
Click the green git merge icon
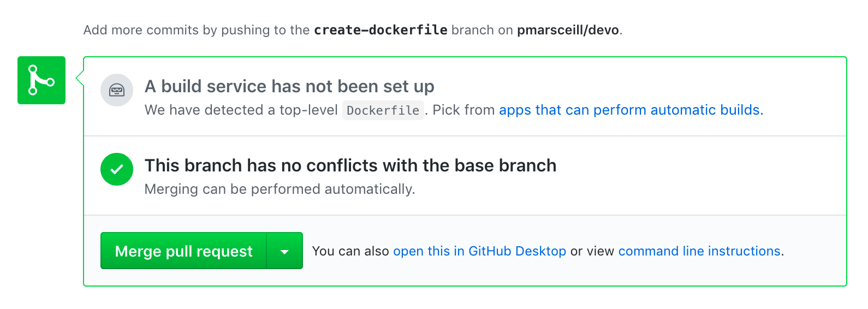(x=41, y=80)
